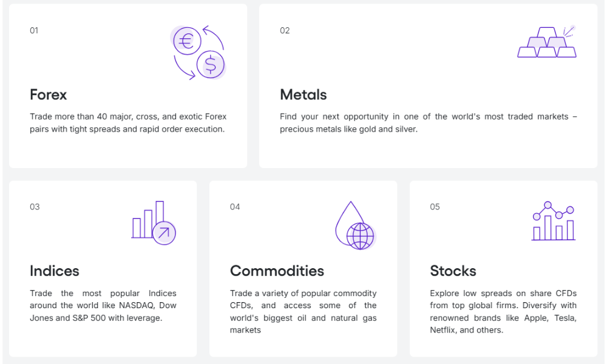Screen dimensions: 607x364
Task: Click the 02 number label
Action: (285, 30)
